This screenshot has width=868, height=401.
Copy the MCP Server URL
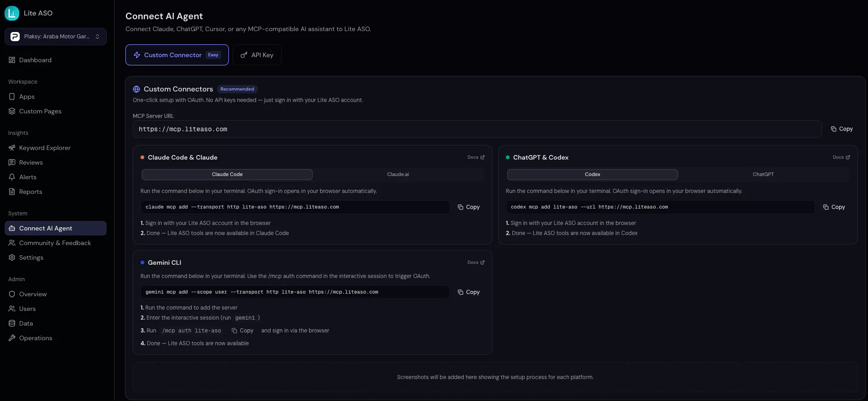842,129
